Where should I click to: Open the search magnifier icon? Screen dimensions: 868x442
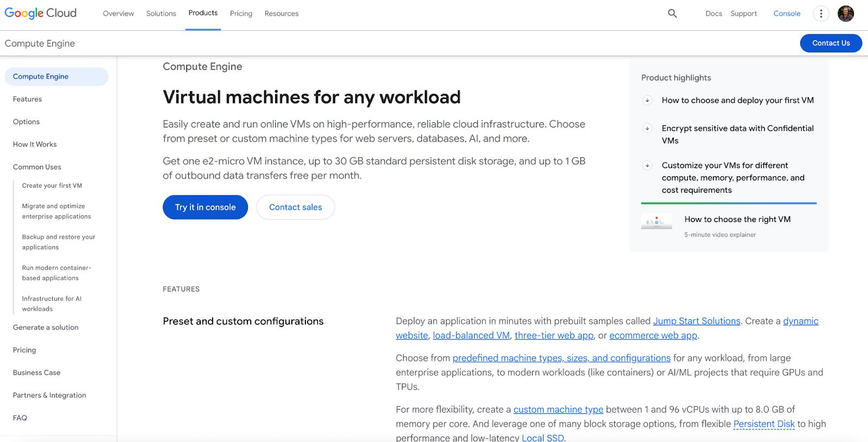pyautogui.click(x=672, y=14)
